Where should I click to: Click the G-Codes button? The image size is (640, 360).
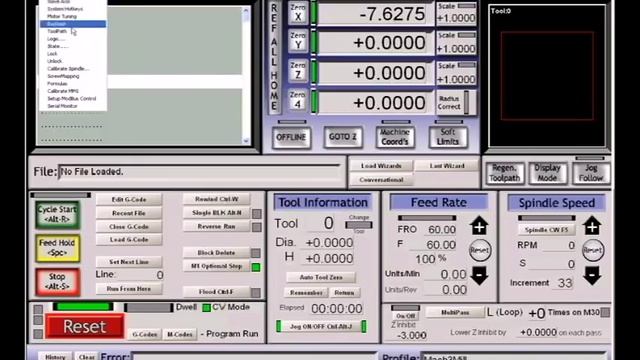(145, 334)
